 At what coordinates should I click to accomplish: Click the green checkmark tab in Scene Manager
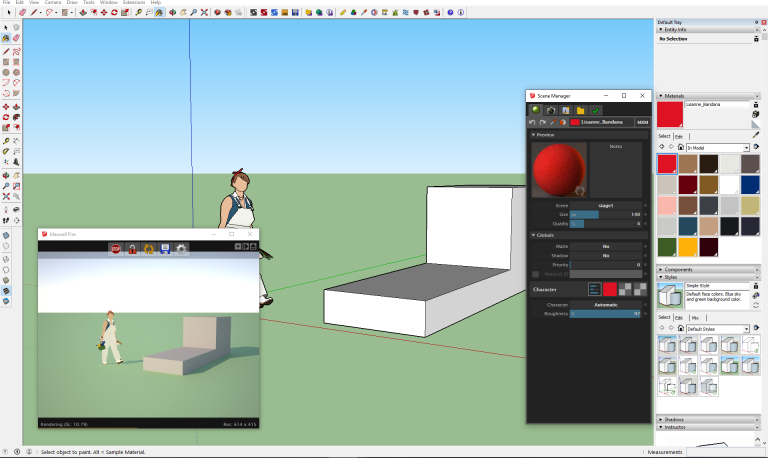coord(595,110)
